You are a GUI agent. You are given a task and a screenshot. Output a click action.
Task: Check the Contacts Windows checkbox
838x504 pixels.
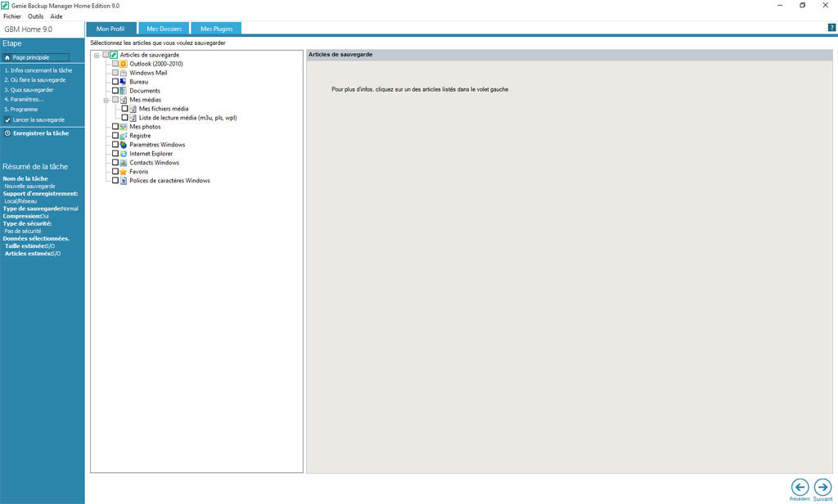click(x=115, y=163)
